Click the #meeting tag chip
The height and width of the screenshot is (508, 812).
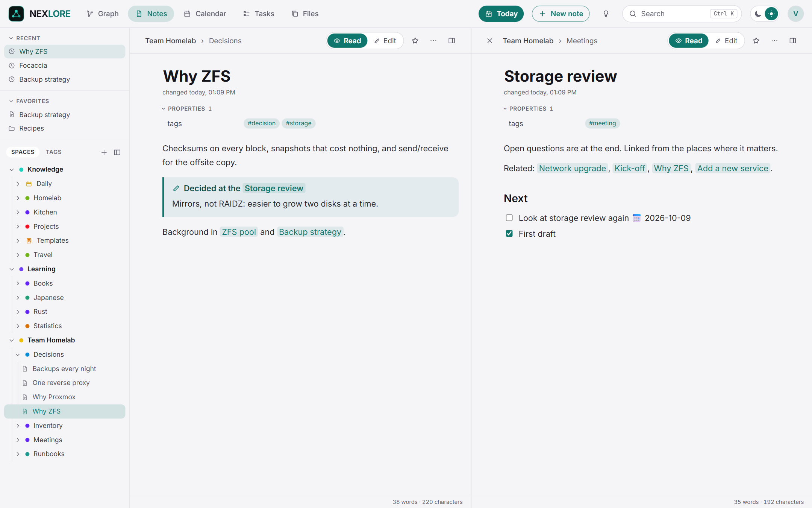coord(602,123)
